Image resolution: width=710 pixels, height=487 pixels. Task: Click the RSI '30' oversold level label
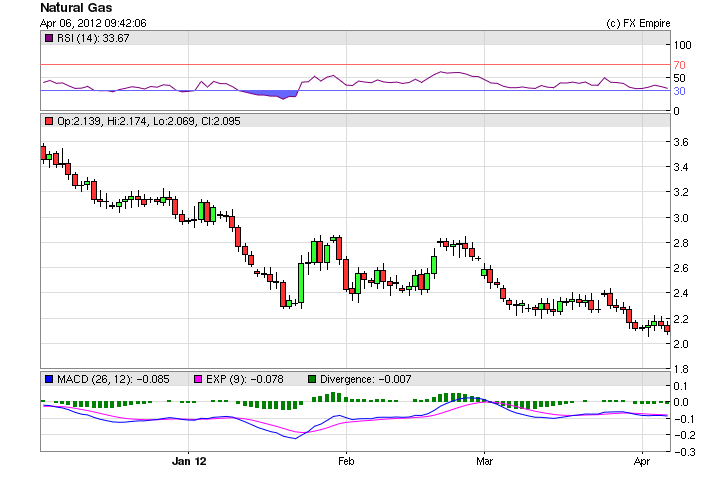coord(679,91)
